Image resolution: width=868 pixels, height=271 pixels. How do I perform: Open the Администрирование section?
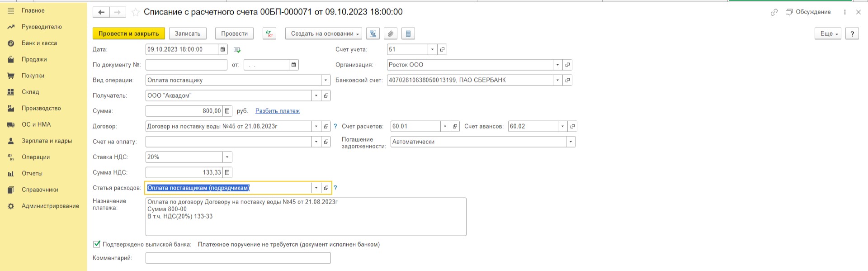(50, 206)
